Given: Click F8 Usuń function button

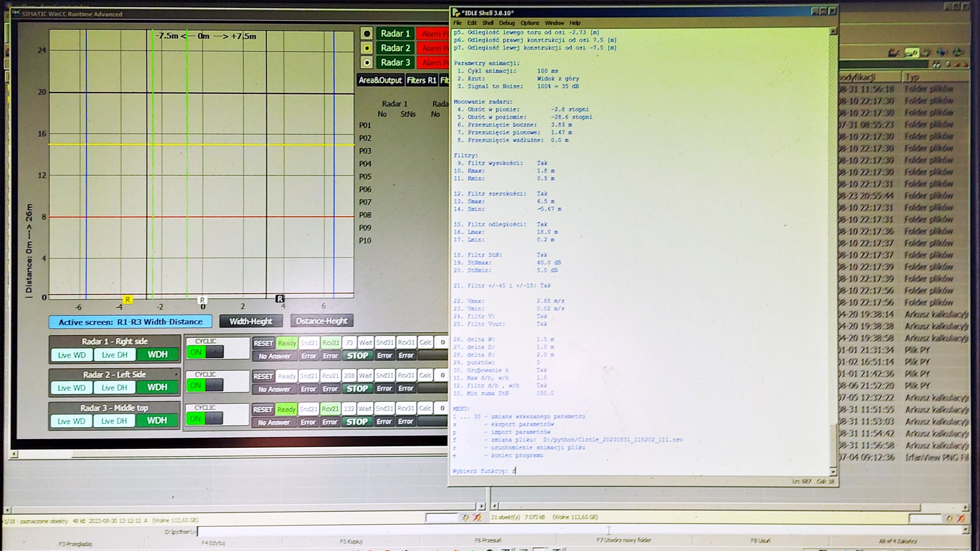Looking at the screenshot, I should [x=760, y=540].
